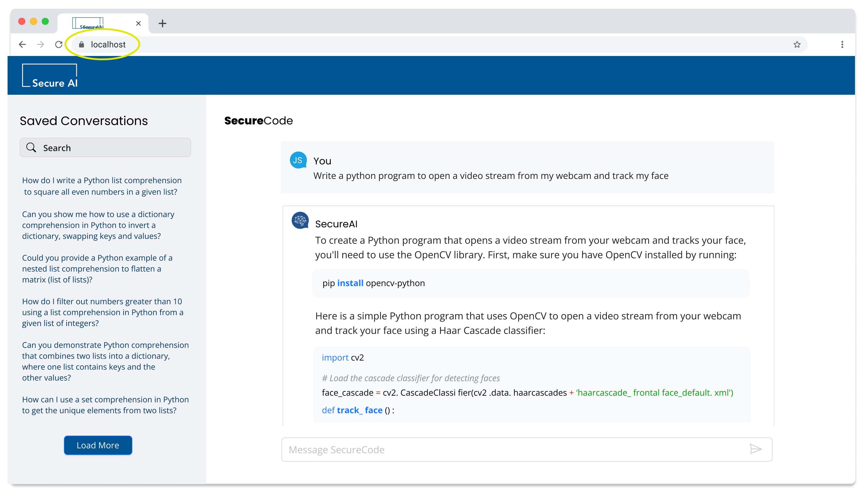The image size is (868, 501).
Task: Send message with paper plane icon
Action: point(755,449)
